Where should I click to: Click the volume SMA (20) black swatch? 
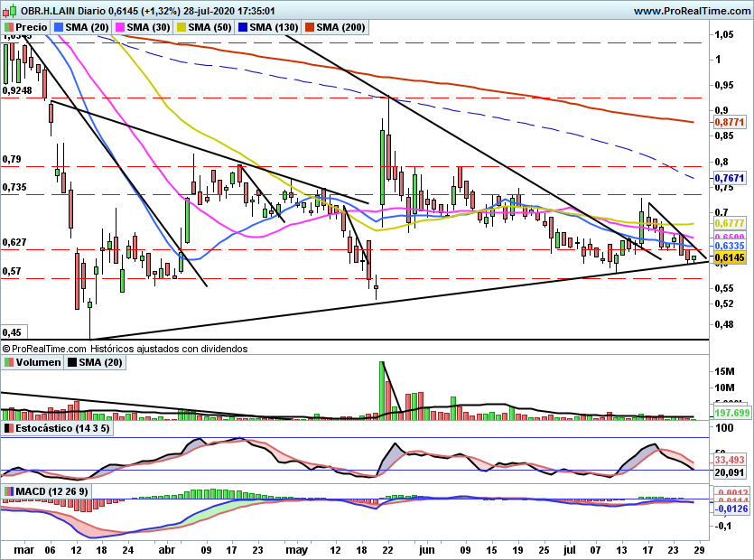pos(72,362)
